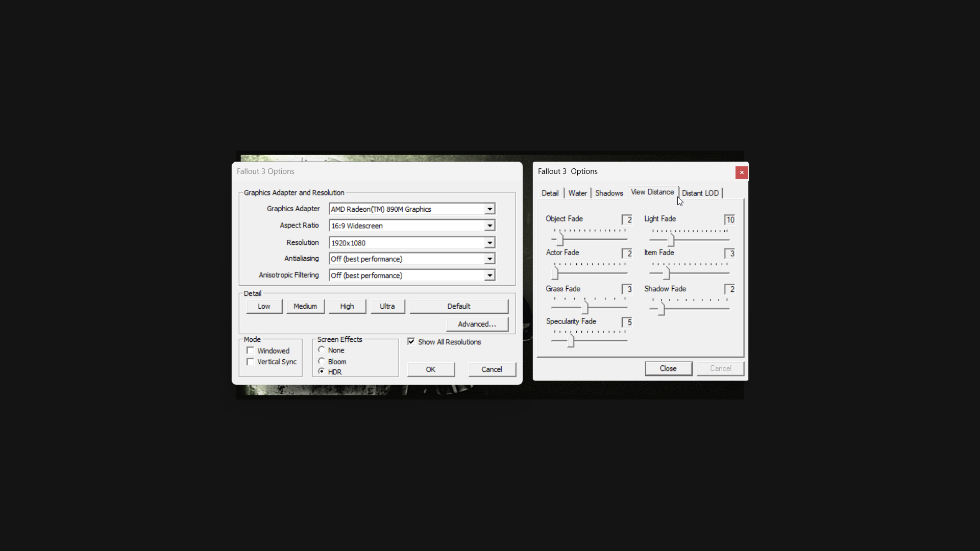
Task: Expand the Antialiasing options list
Action: click(488, 259)
